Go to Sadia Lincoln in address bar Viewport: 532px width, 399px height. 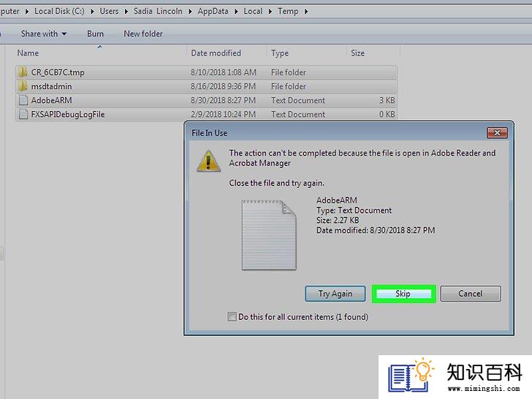[158, 11]
